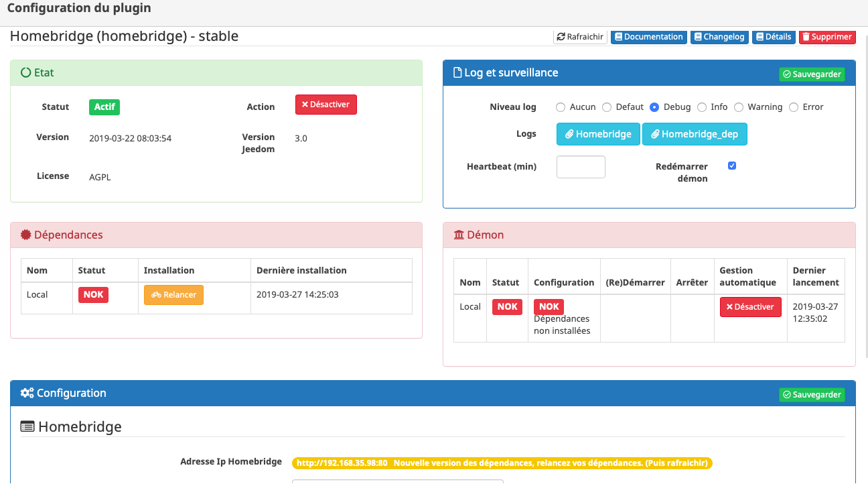Click the NOK badge in the Dépendances table
Viewport: 868px width, 484px height.
click(94, 295)
